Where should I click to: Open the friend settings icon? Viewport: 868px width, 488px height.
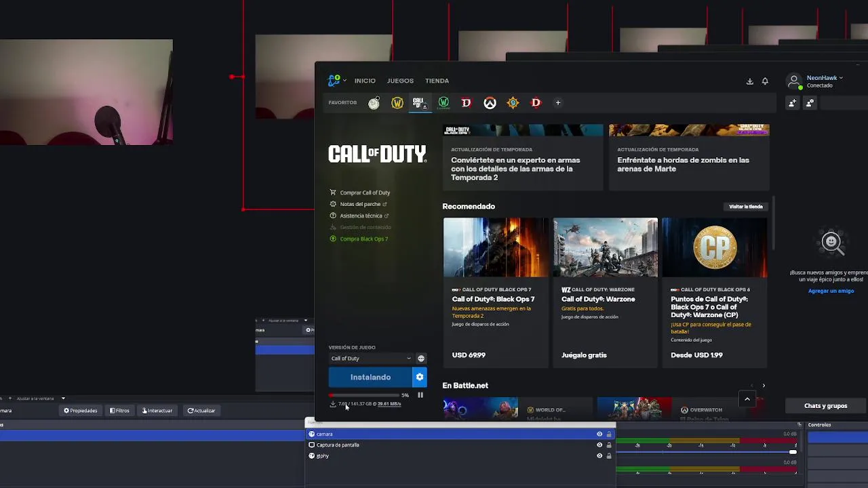(x=810, y=103)
